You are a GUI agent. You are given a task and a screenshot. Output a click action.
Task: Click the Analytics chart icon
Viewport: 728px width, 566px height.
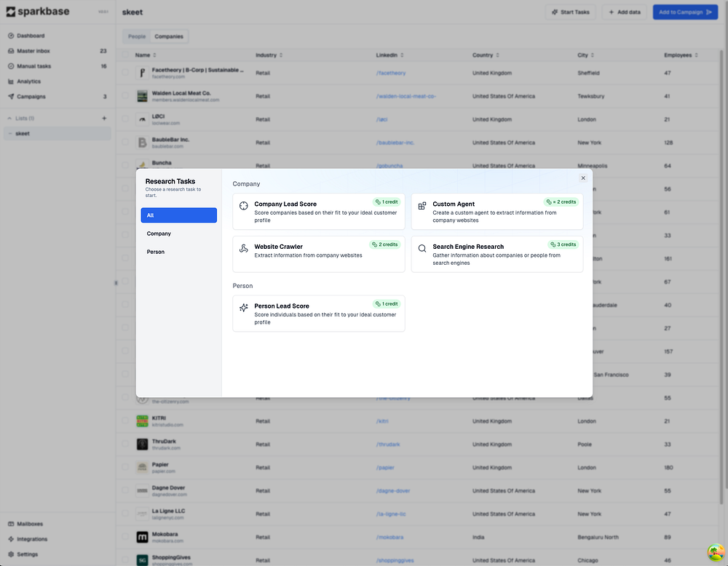[x=11, y=81]
